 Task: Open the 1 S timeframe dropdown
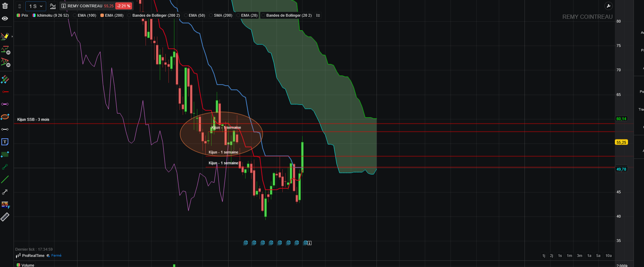36,6
